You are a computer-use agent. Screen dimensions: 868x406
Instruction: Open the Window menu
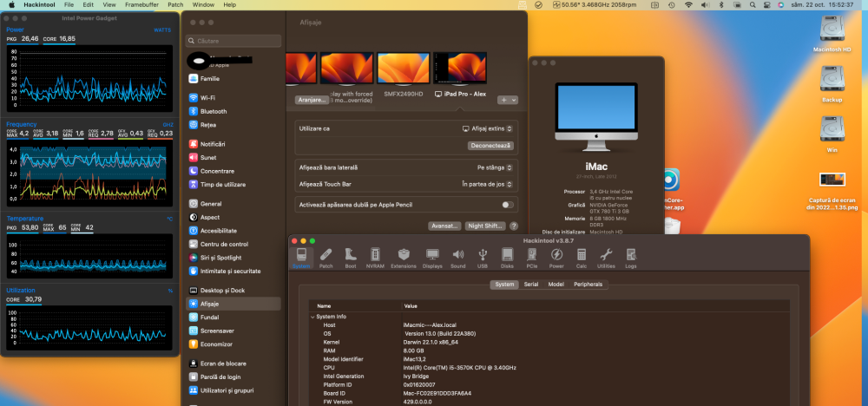[x=204, y=4]
